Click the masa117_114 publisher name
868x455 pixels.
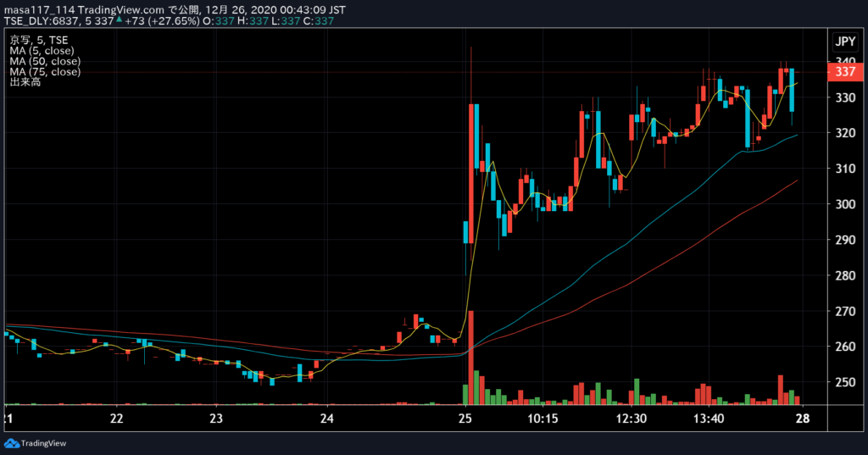tap(39, 10)
